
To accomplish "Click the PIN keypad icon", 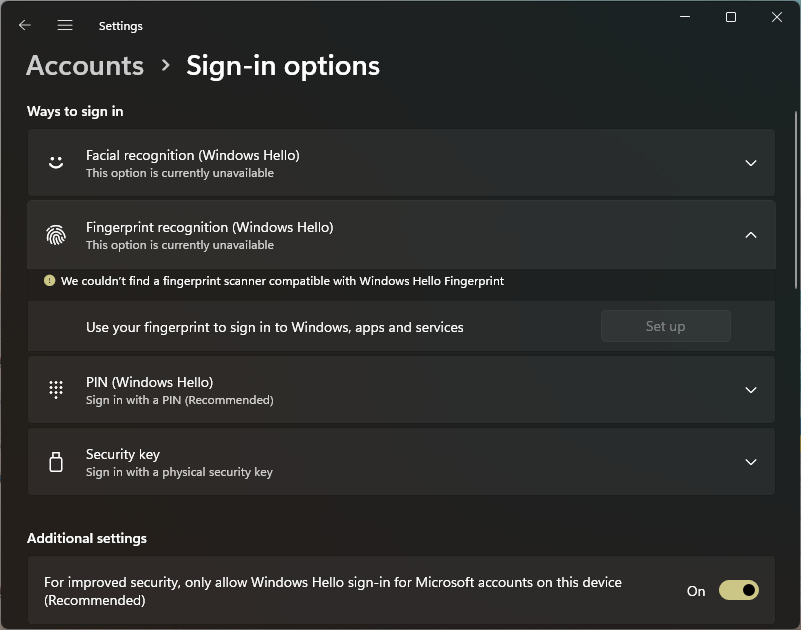I will [x=56, y=390].
